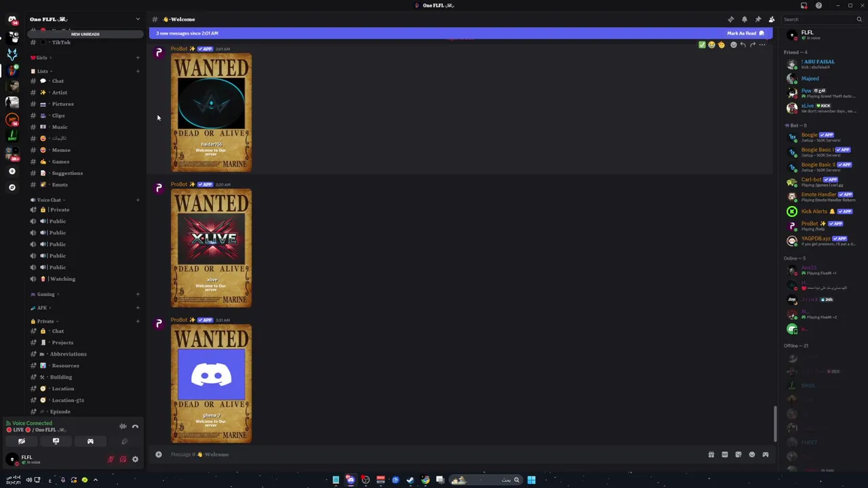Click the Voice Connected status text

point(32,423)
